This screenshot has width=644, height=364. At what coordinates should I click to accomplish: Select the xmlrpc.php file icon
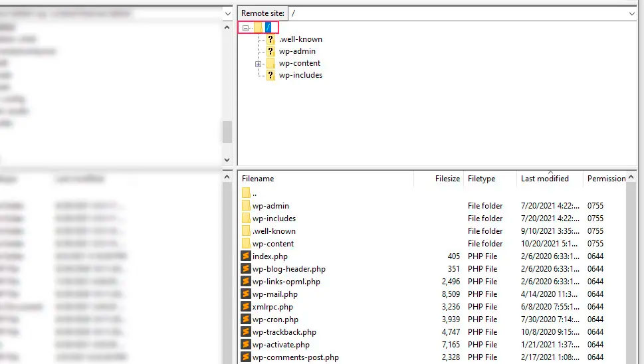(246, 307)
